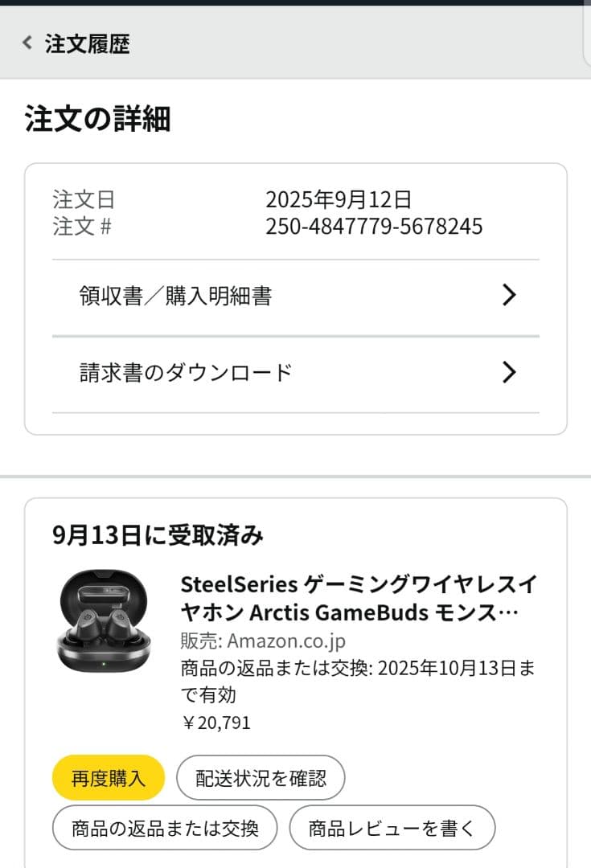This screenshot has height=868, width=591.
Task: Open 領収書／購入明細書 via its chevron arrow
Action: (508, 296)
